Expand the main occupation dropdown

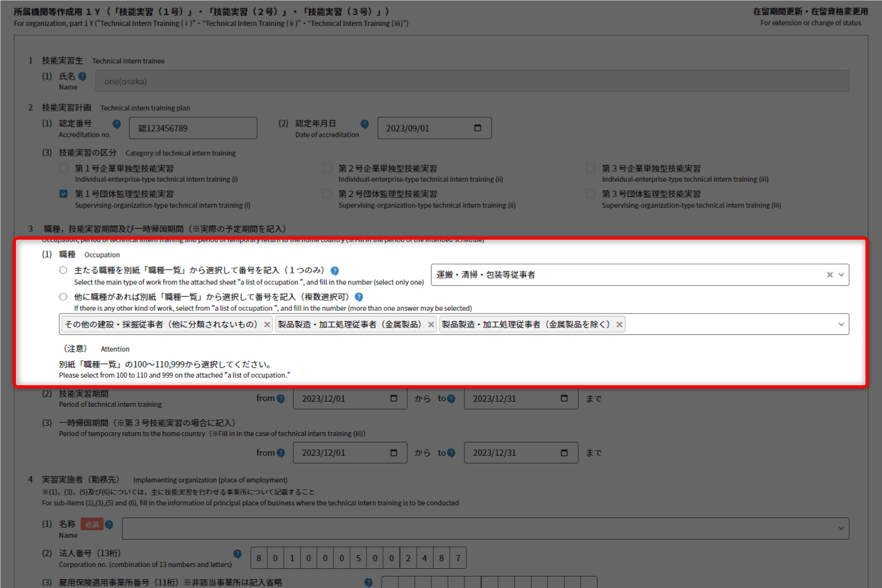point(841,275)
